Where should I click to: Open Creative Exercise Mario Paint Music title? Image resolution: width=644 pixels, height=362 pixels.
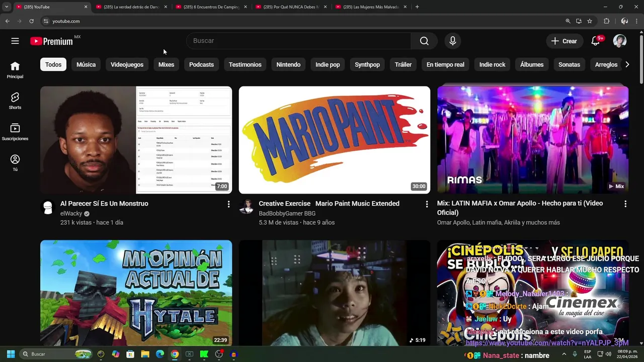329,204
